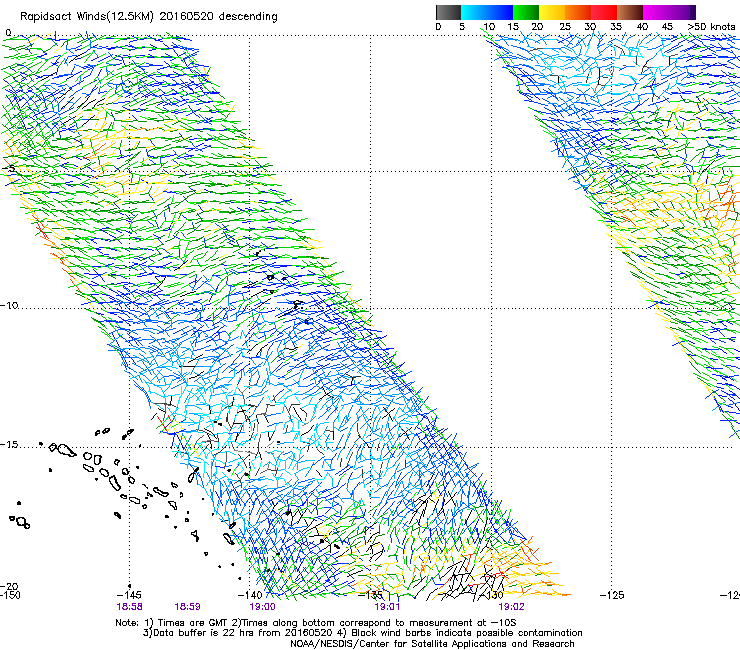Click the '>50 knots' legend label

711,26
